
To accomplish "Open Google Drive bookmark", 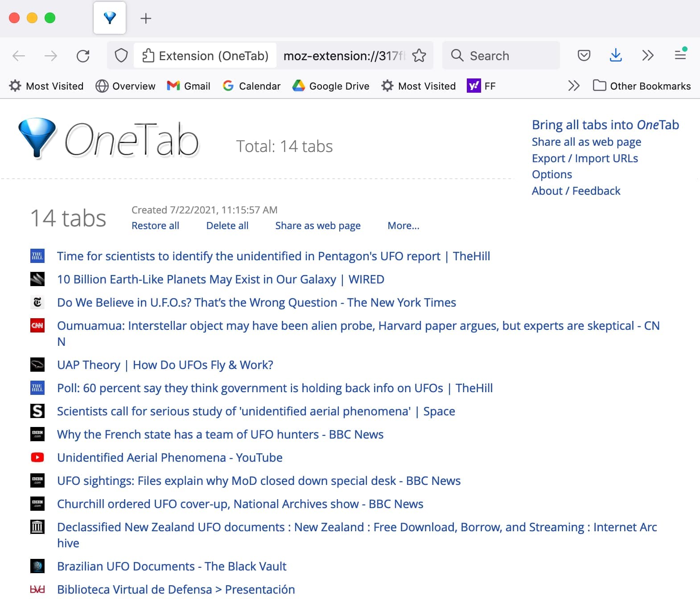I will point(331,86).
